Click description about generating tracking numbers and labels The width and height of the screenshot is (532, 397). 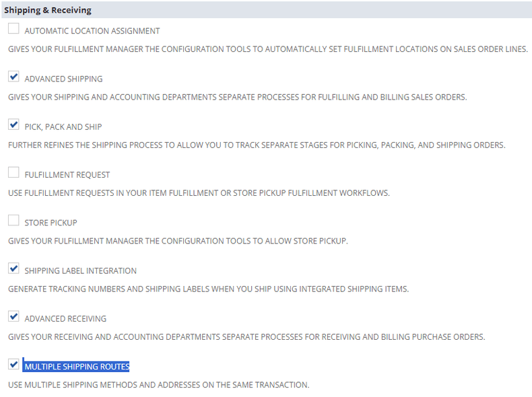click(x=208, y=289)
